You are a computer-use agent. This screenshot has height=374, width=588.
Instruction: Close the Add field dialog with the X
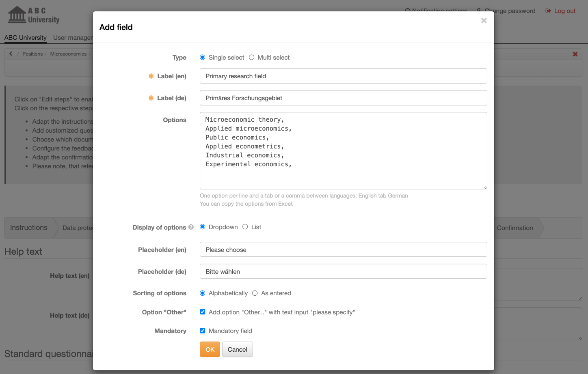pos(484,20)
